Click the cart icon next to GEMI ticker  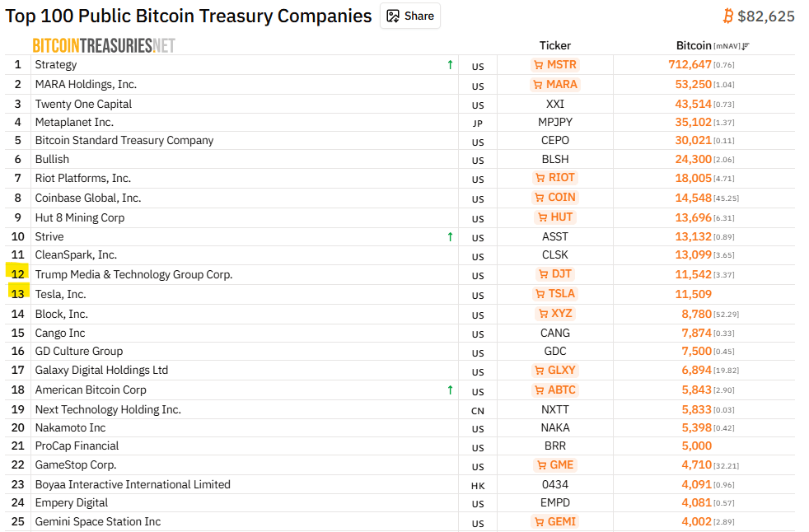point(538,521)
